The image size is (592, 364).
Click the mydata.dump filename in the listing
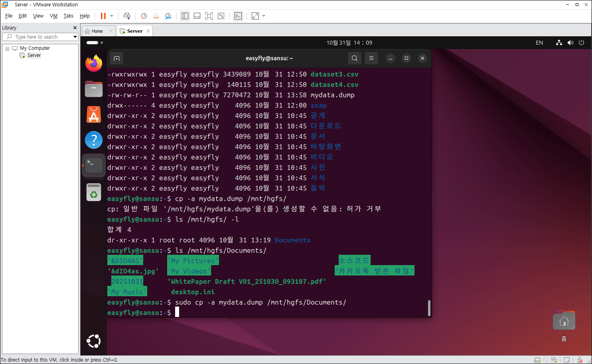click(332, 95)
